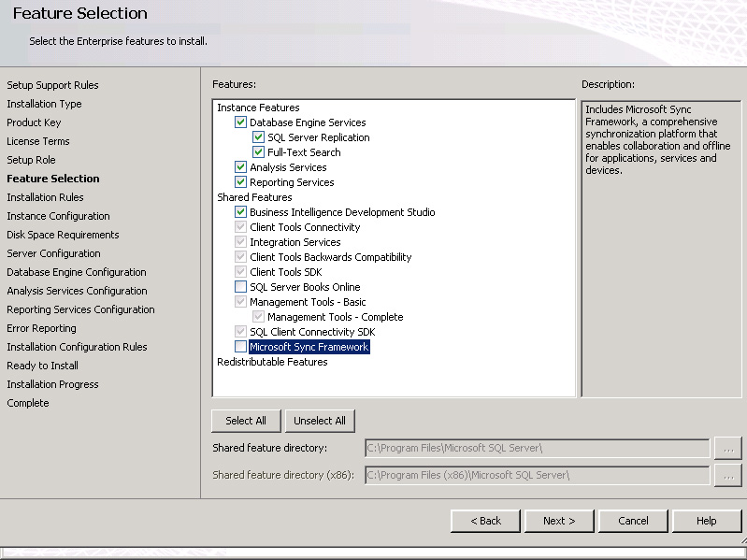Select Microsoft Sync Framework feature label
Screen dimensions: 747x560
(x=309, y=347)
